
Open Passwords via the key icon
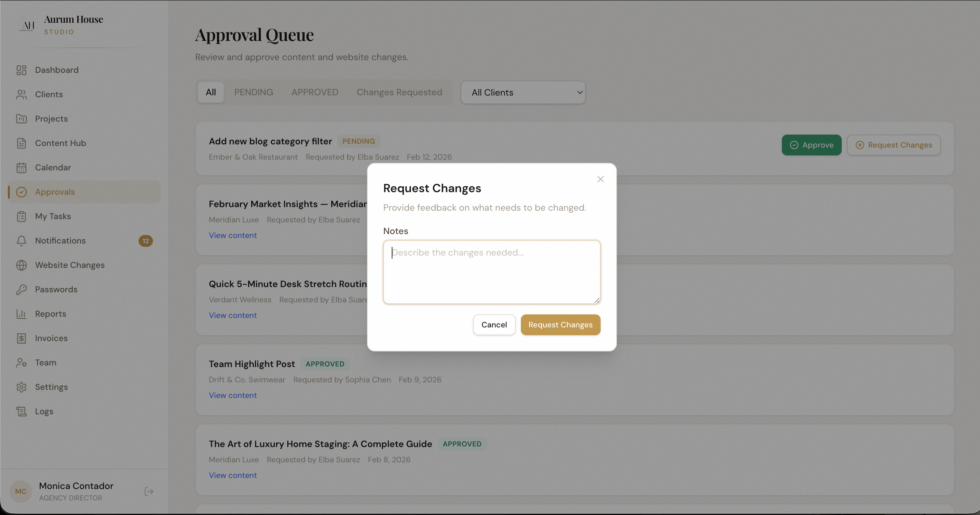(x=21, y=290)
